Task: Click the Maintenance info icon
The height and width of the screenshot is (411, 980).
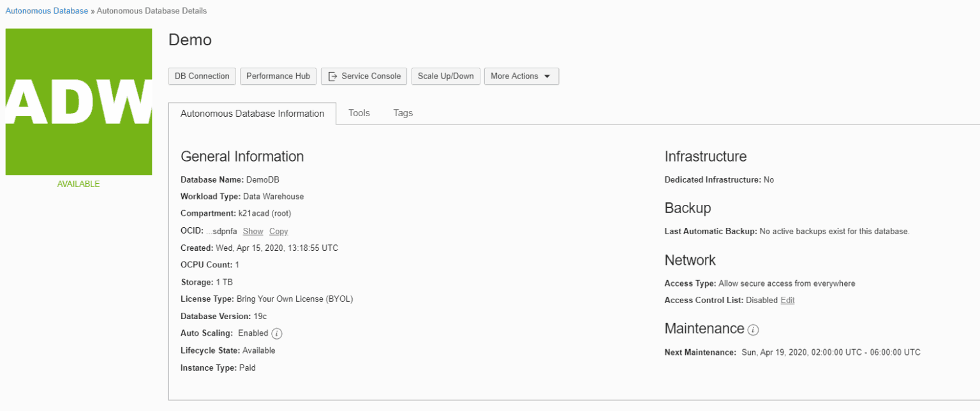Action: coord(754,330)
